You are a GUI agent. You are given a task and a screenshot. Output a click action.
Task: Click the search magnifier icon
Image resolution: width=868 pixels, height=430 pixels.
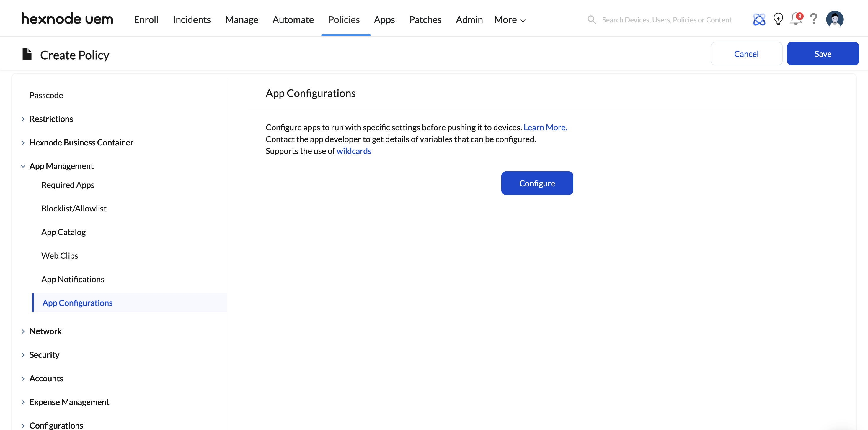[592, 19]
